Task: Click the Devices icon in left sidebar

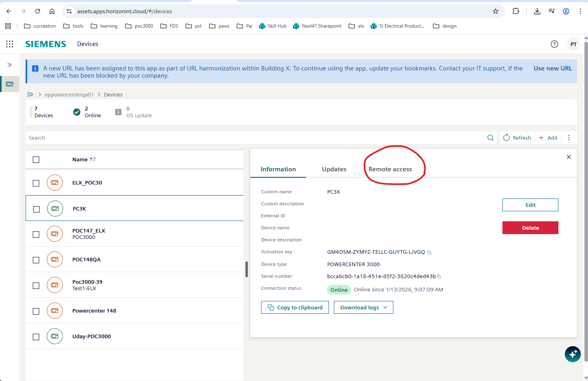Action: coord(10,84)
